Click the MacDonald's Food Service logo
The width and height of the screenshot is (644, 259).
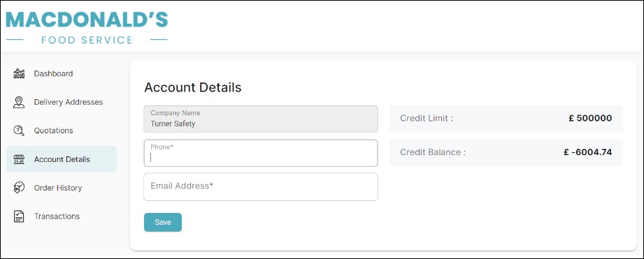(x=87, y=27)
